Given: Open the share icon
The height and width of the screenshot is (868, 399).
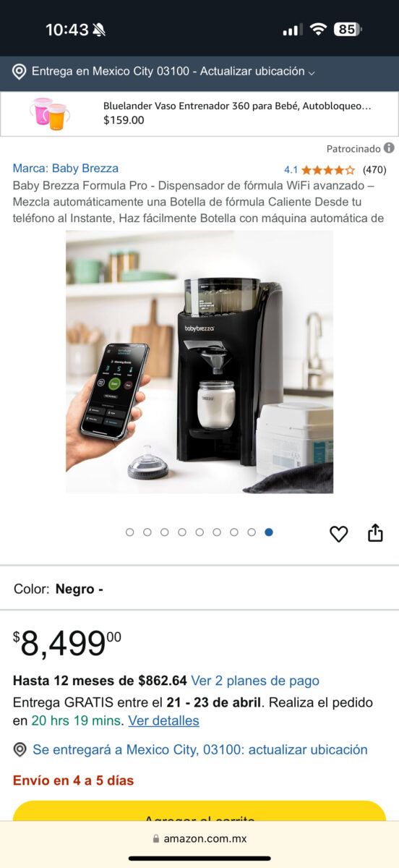Looking at the screenshot, I should point(375,533).
